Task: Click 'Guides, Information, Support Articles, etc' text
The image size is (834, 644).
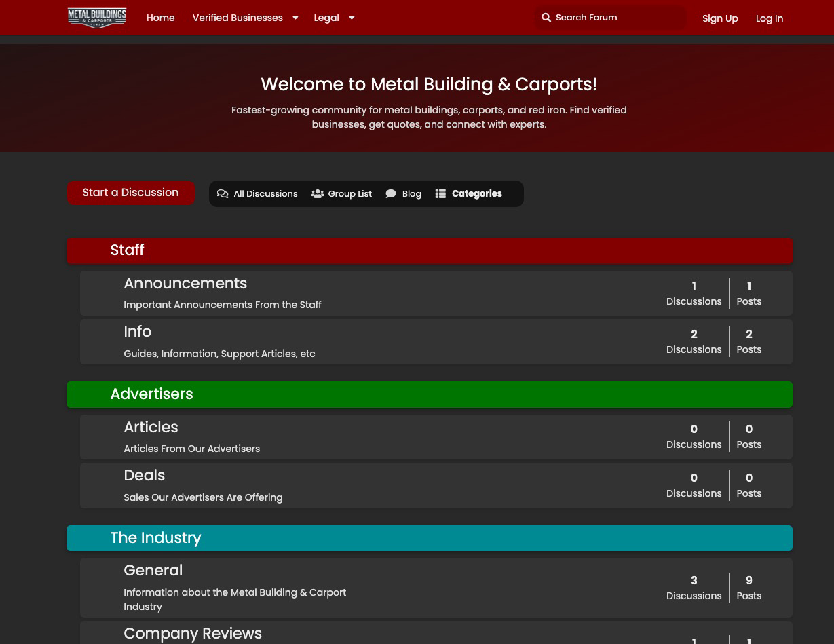Action: click(x=219, y=354)
